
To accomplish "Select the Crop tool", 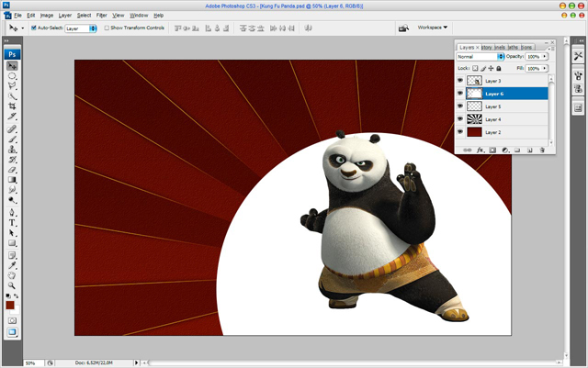I will click(x=12, y=106).
